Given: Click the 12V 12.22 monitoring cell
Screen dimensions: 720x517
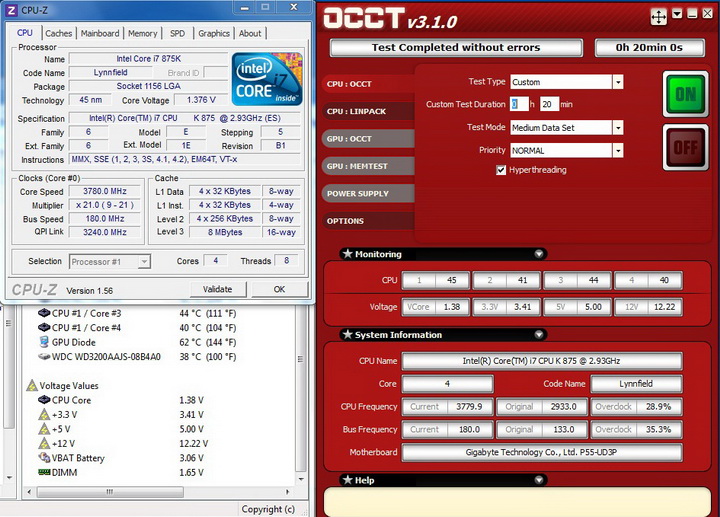Looking at the screenshot, I should (x=648, y=307).
